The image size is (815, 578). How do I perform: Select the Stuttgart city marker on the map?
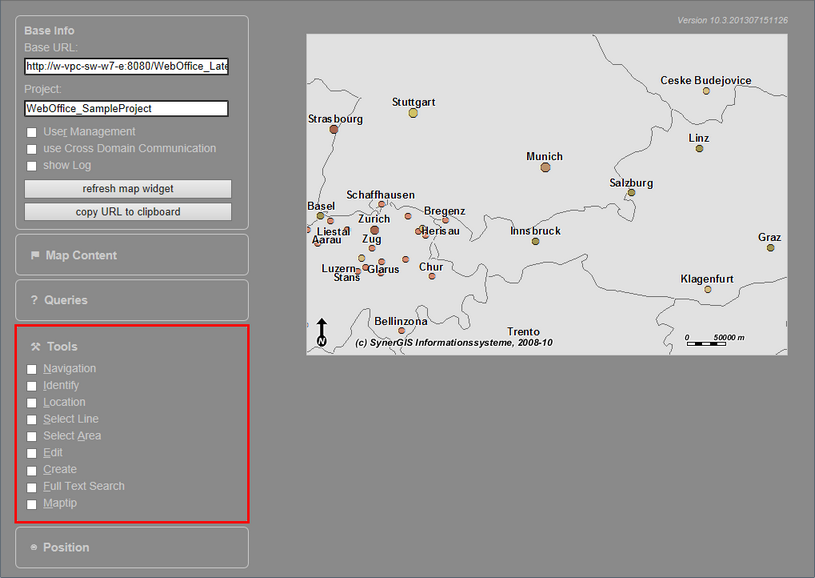point(413,113)
